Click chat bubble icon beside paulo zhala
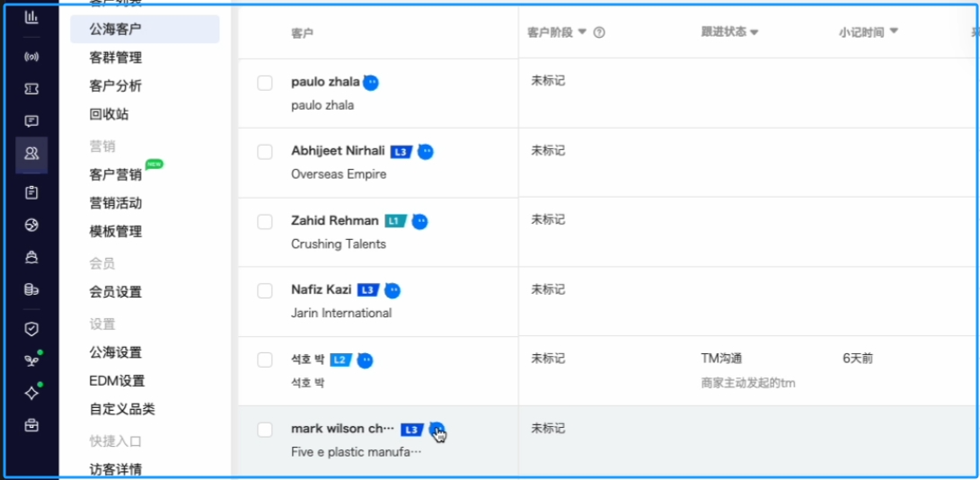 click(371, 82)
